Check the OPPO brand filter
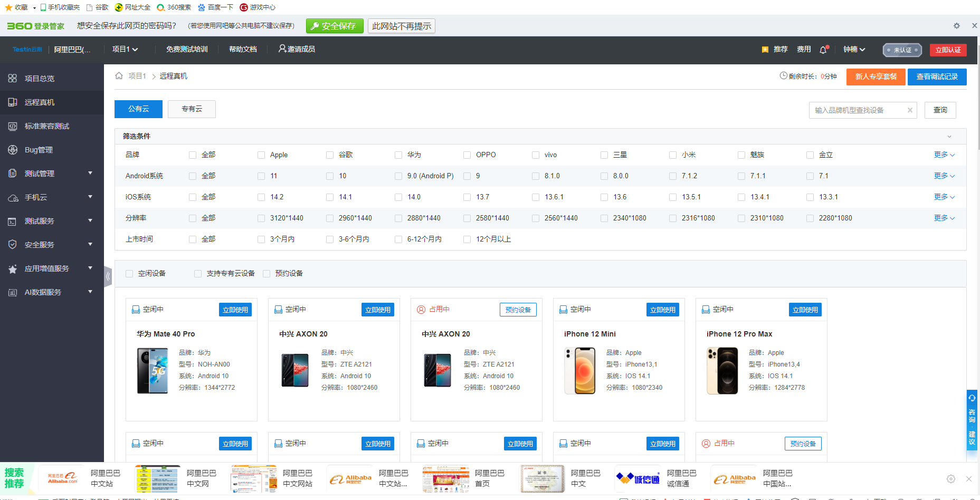 pyautogui.click(x=467, y=155)
